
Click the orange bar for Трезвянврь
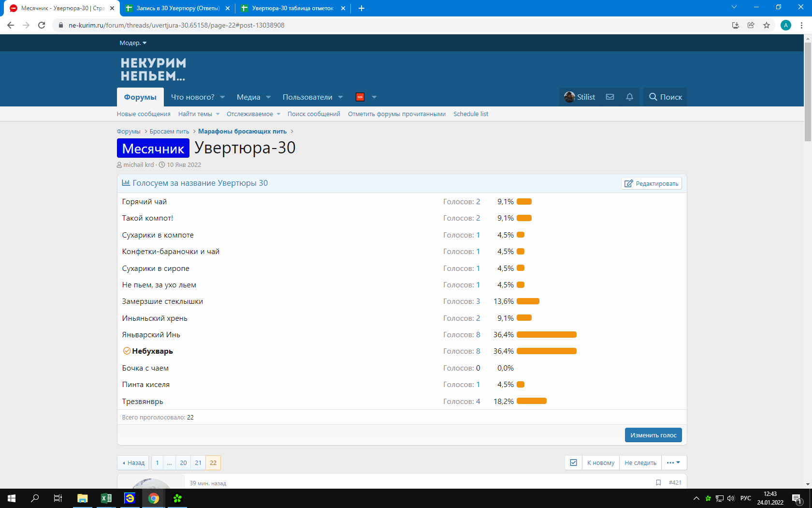click(x=532, y=401)
